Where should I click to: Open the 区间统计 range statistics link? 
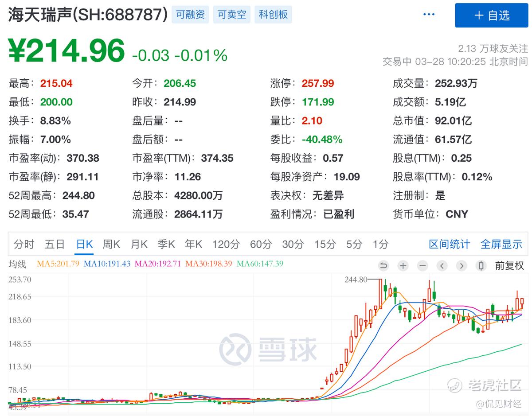[450, 244]
